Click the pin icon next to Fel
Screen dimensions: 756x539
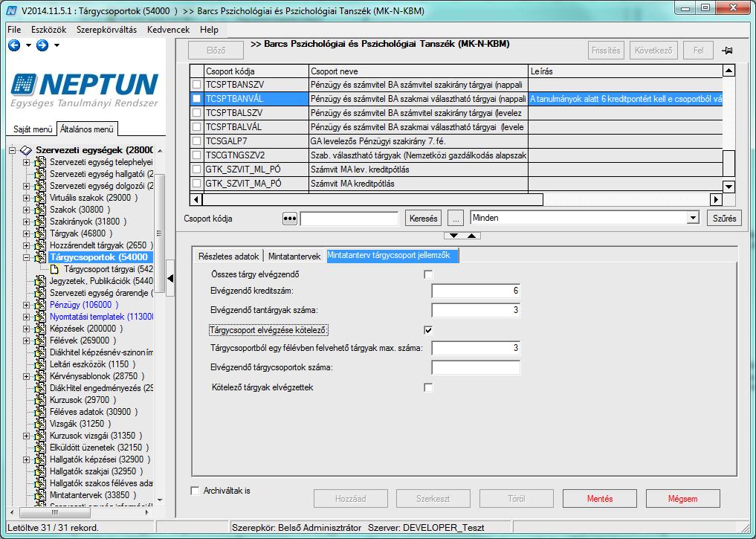click(x=727, y=50)
